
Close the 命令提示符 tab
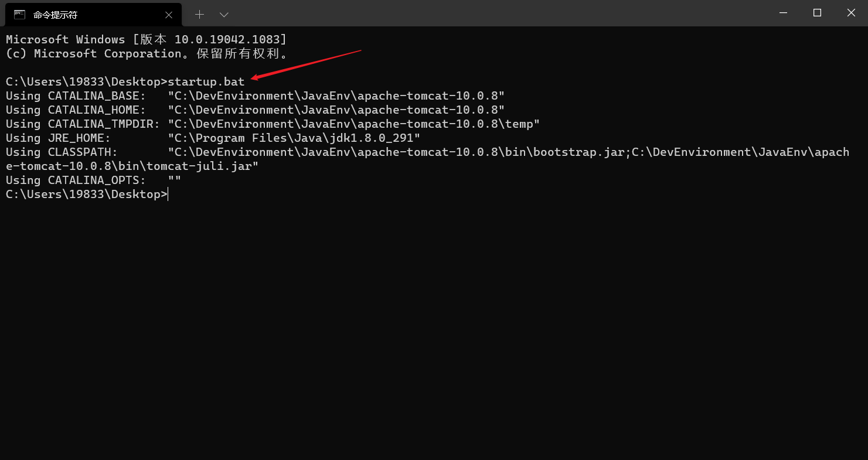pos(169,15)
